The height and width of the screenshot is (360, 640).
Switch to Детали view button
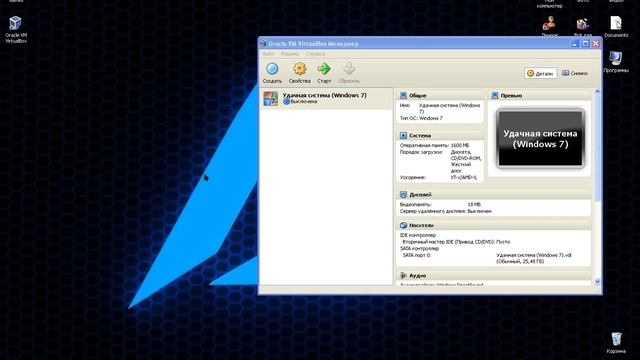540,73
